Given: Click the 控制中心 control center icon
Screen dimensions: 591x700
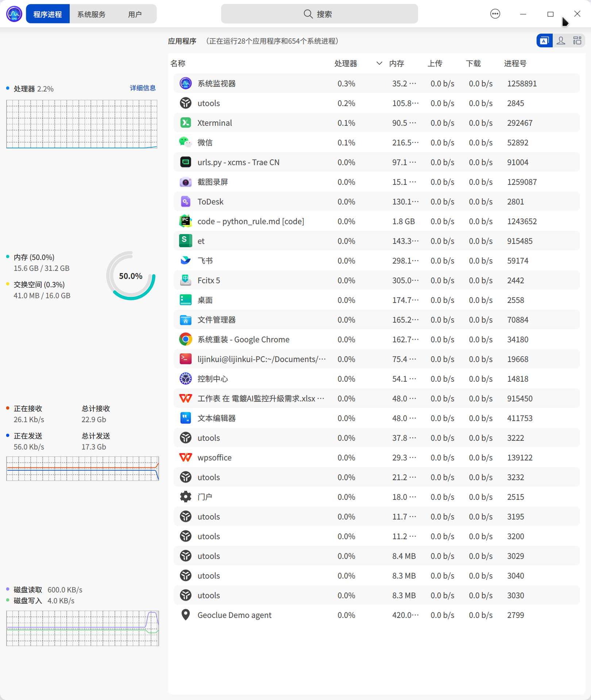Looking at the screenshot, I should [x=186, y=379].
